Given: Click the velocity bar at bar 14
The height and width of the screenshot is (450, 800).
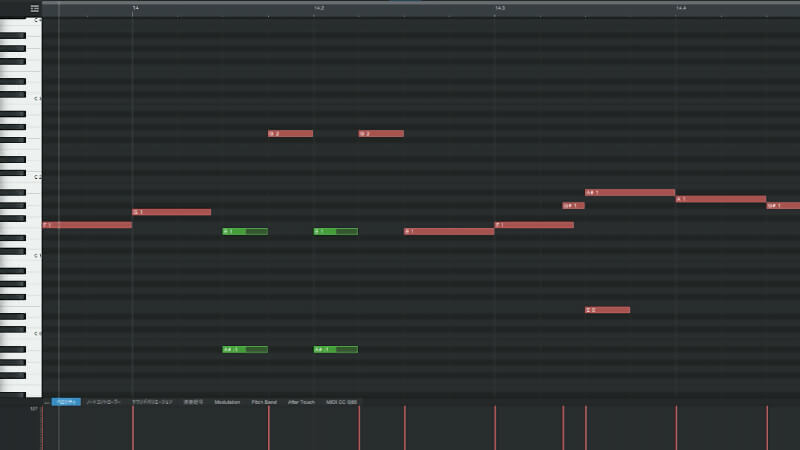Looking at the screenshot, I should (x=133, y=428).
